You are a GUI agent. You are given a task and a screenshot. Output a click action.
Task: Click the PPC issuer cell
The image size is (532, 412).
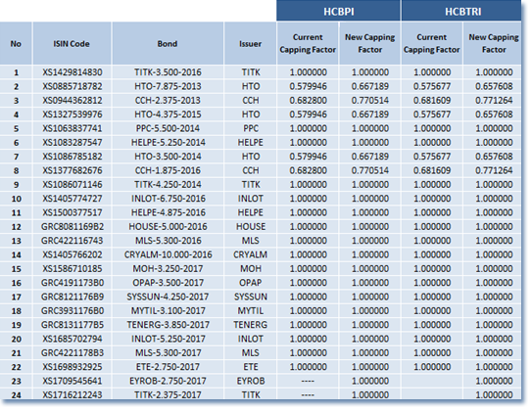[x=251, y=128]
